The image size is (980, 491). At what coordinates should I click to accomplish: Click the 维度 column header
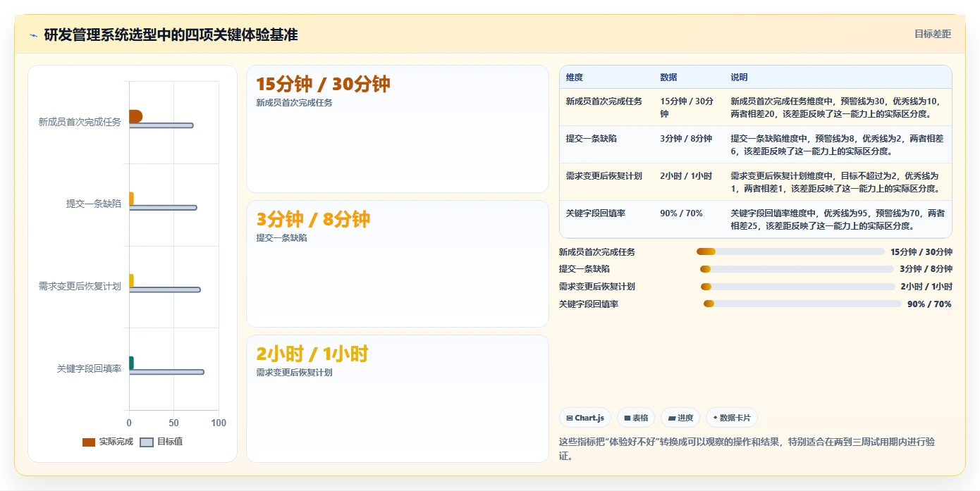pos(575,77)
